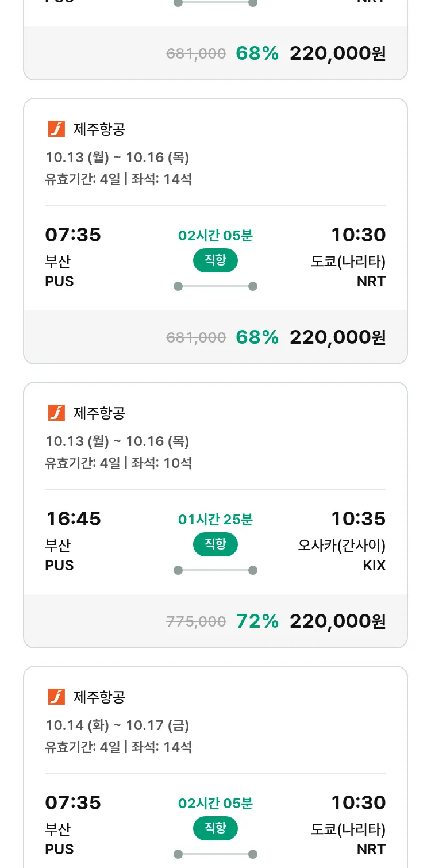The image size is (431, 868).
Task: Tap the 직항 badge on the Osaka flight
Action: click(x=215, y=544)
